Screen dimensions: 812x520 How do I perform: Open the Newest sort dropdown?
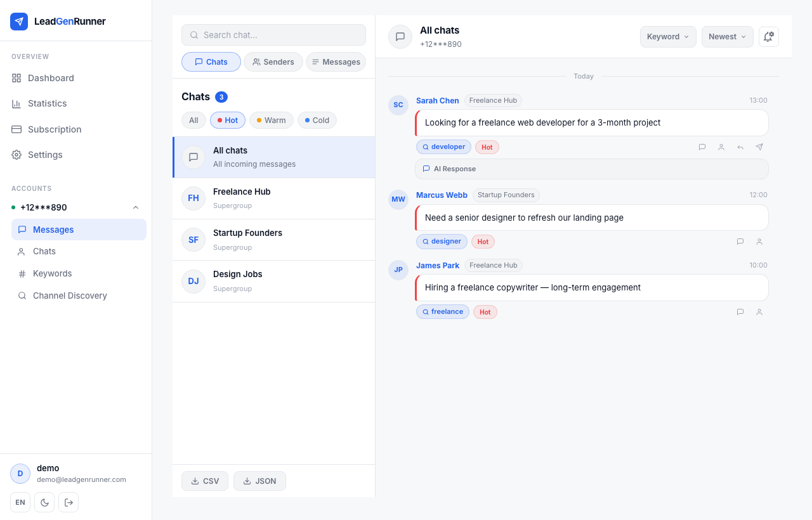point(728,37)
